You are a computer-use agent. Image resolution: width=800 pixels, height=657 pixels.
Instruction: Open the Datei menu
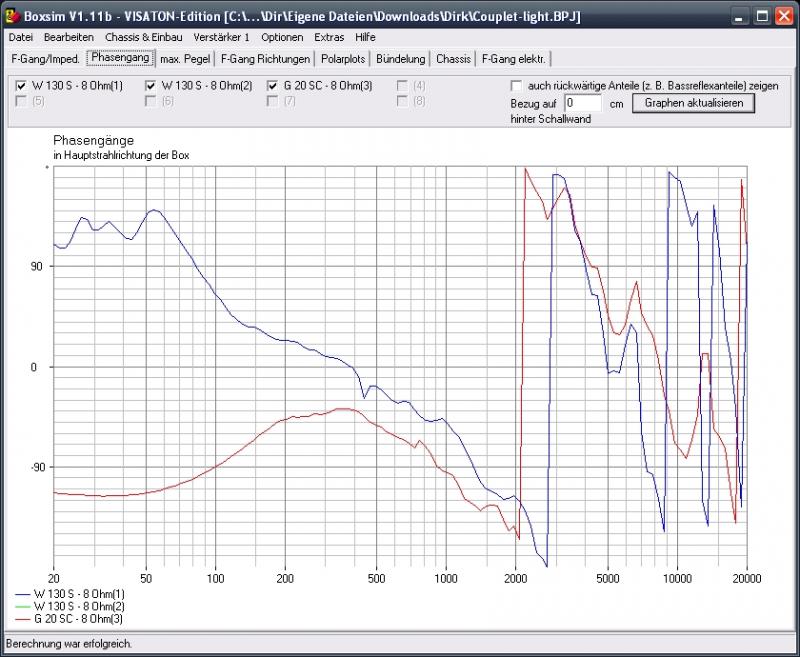[21, 37]
